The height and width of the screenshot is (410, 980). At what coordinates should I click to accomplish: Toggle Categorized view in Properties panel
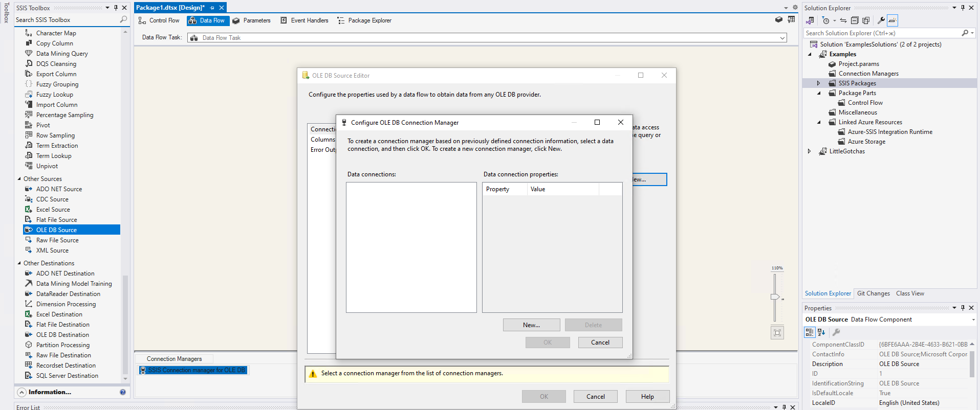[810, 332]
